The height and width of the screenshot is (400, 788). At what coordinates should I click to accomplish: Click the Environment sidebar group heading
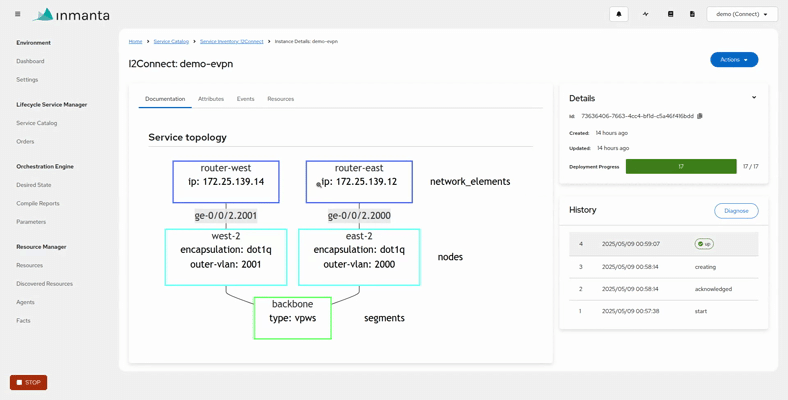tap(33, 43)
